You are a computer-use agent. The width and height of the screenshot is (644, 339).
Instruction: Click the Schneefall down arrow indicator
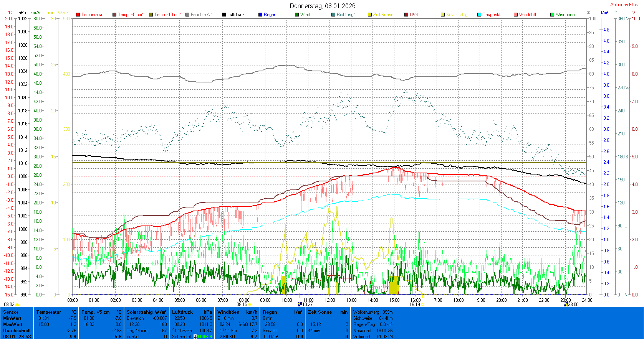point(195,337)
